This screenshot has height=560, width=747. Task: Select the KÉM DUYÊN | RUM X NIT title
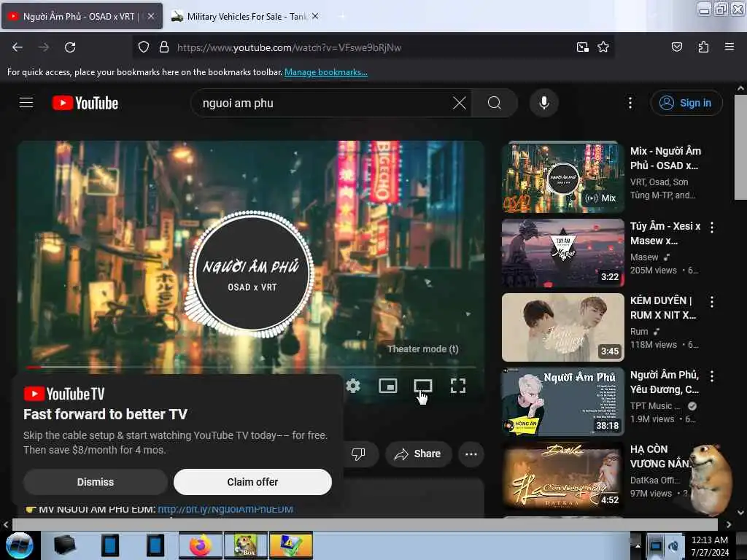coord(662,308)
